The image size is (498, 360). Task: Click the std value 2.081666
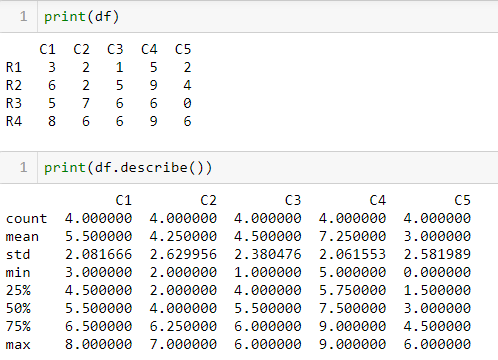[98, 255]
